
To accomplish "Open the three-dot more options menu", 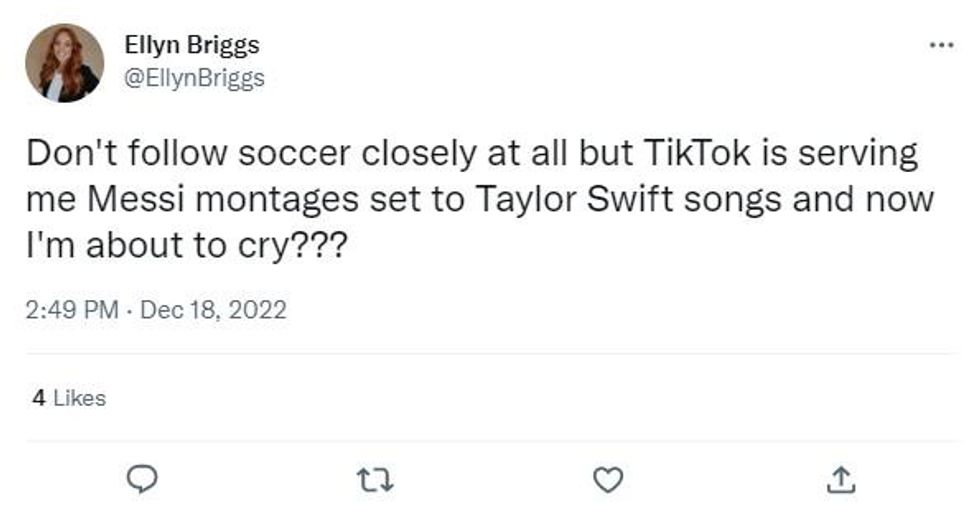I will point(941,45).
